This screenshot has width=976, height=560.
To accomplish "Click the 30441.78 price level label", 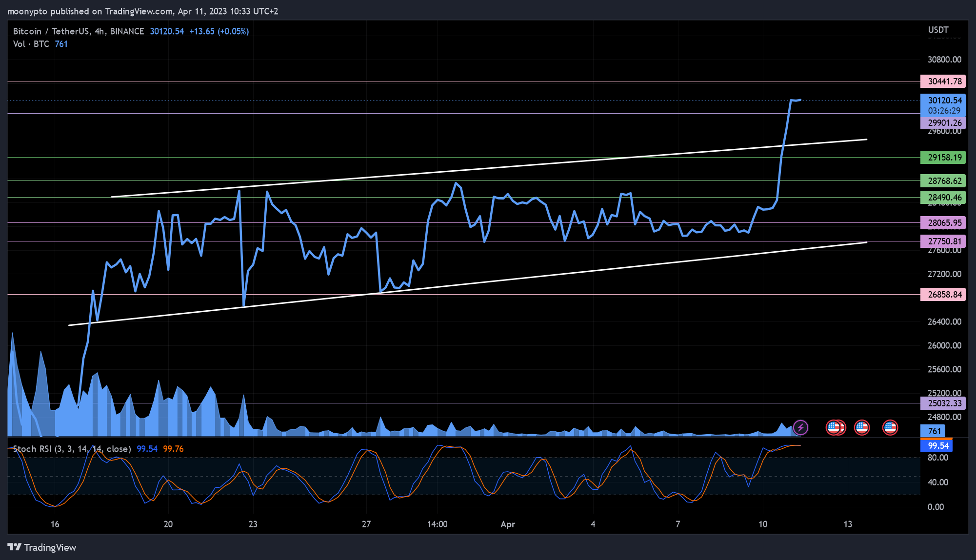I will pos(943,81).
